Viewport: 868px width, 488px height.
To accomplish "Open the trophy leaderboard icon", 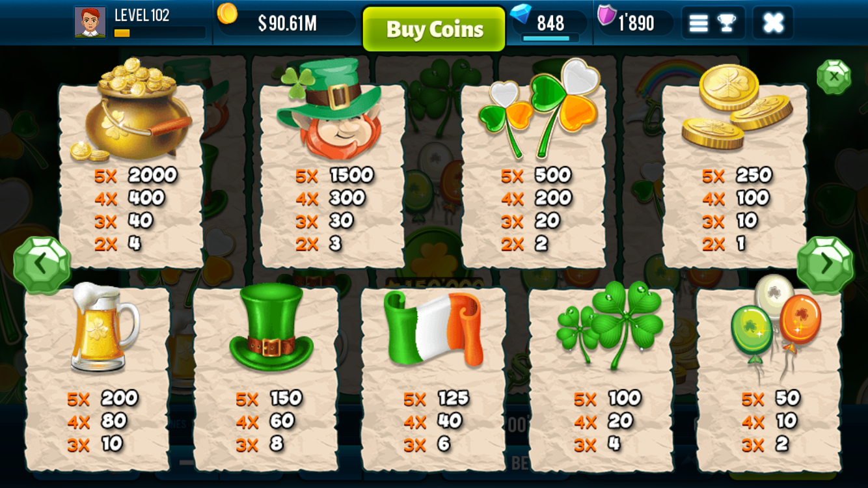I will (726, 23).
